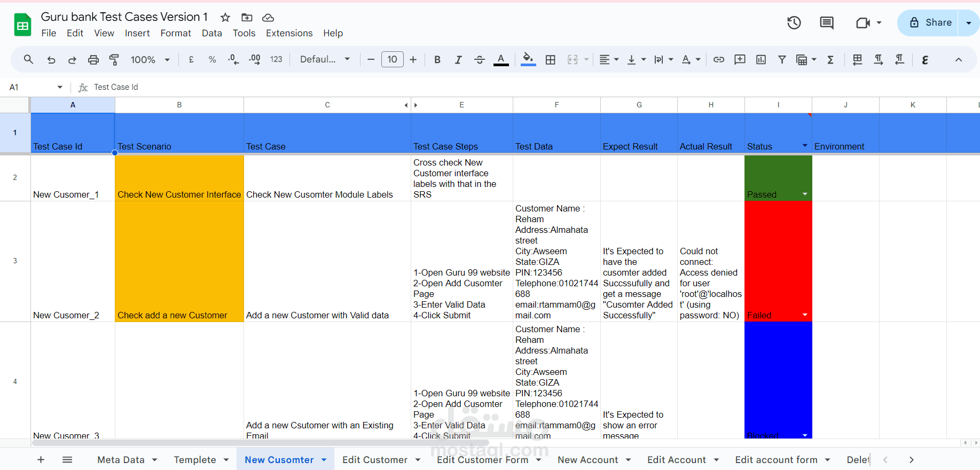The image size is (980, 470).
Task: Click the Share button
Action: tap(928, 22)
